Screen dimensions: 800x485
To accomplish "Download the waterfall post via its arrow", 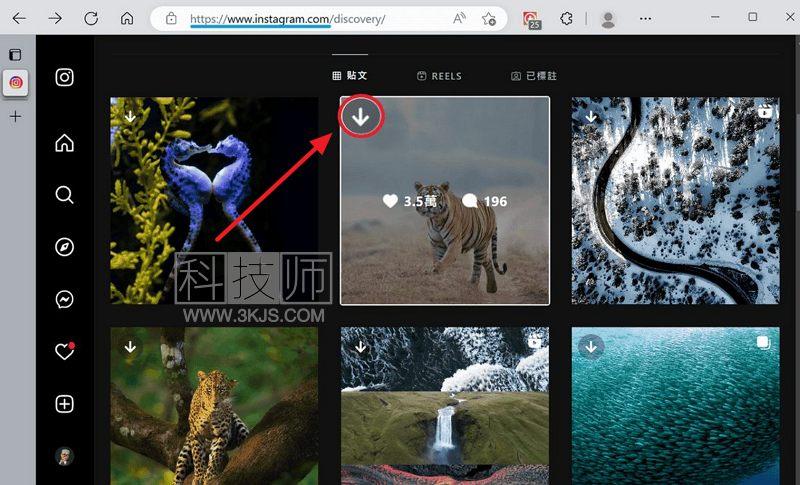I will [x=361, y=347].
